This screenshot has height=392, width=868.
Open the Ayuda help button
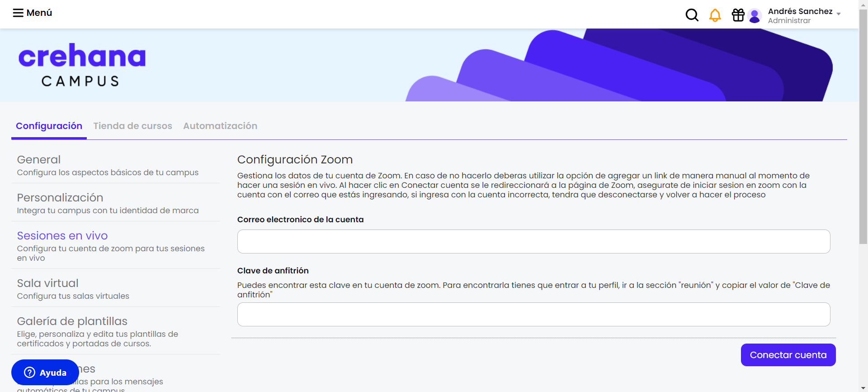coord(45,372)
